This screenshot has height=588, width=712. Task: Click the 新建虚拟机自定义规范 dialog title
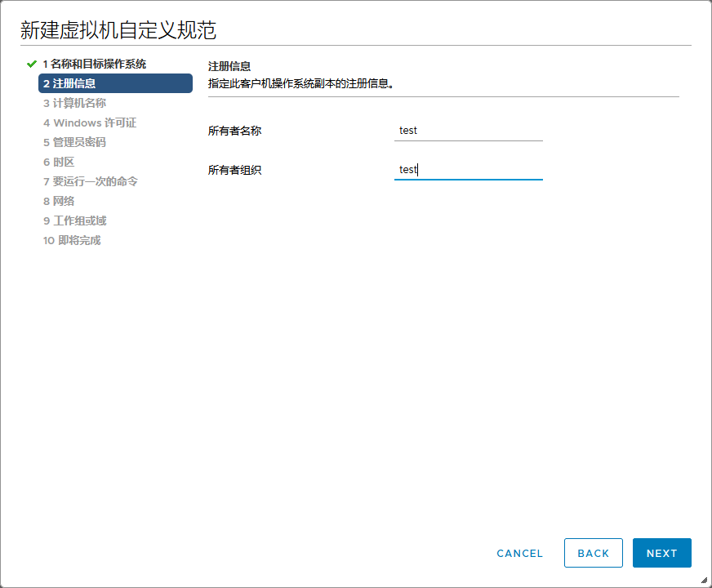pos(118,30)
